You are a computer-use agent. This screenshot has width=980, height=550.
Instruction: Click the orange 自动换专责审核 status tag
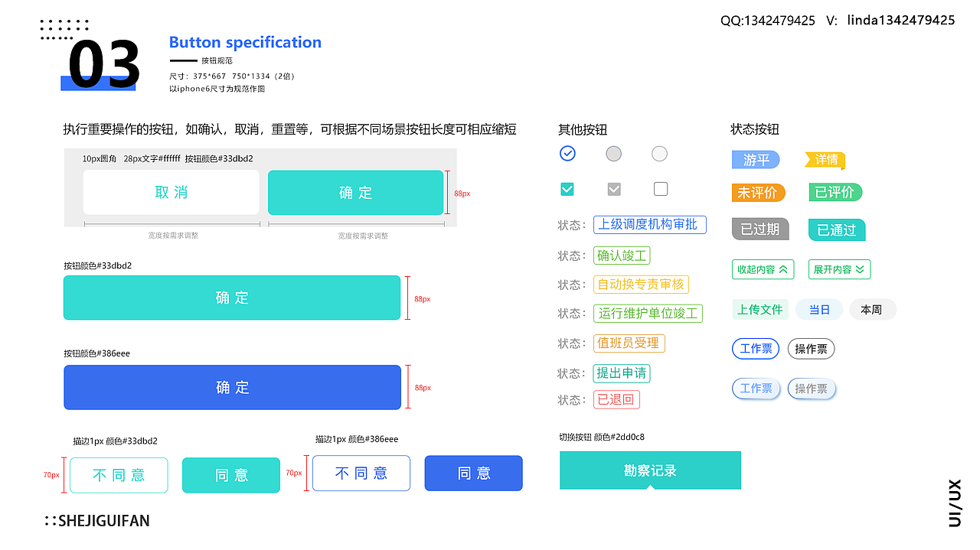pyautogui.click(x=641, y=284)
